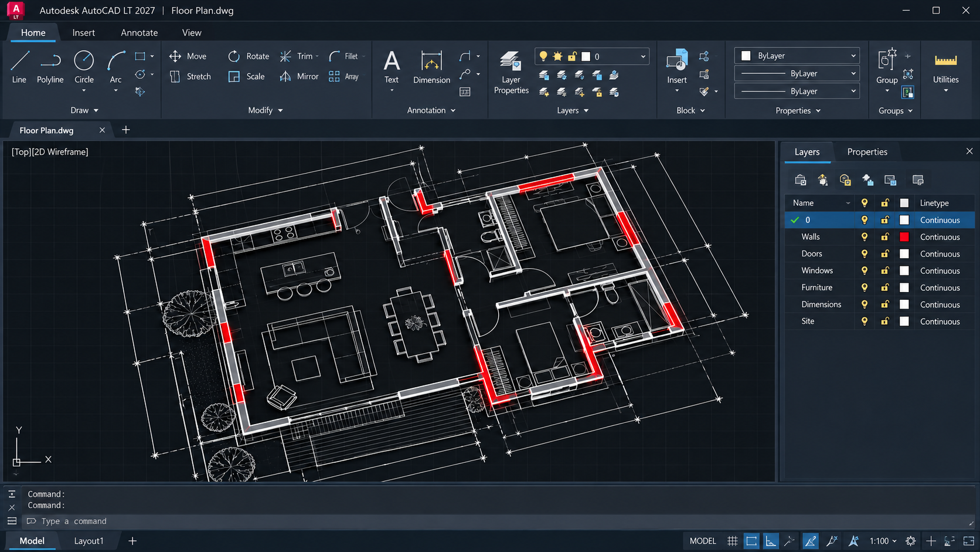This screenshot has height=552, width=980.
Task: Open the 1:100 annotation scale dropdown
Action: 883,541
